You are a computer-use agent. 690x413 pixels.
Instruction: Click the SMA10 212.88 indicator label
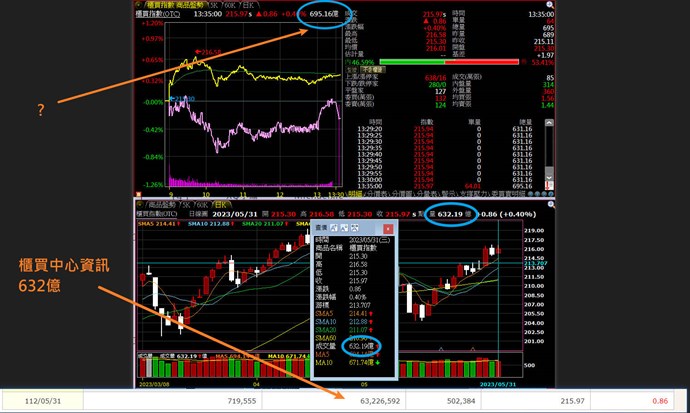click(x=211, y=224)
